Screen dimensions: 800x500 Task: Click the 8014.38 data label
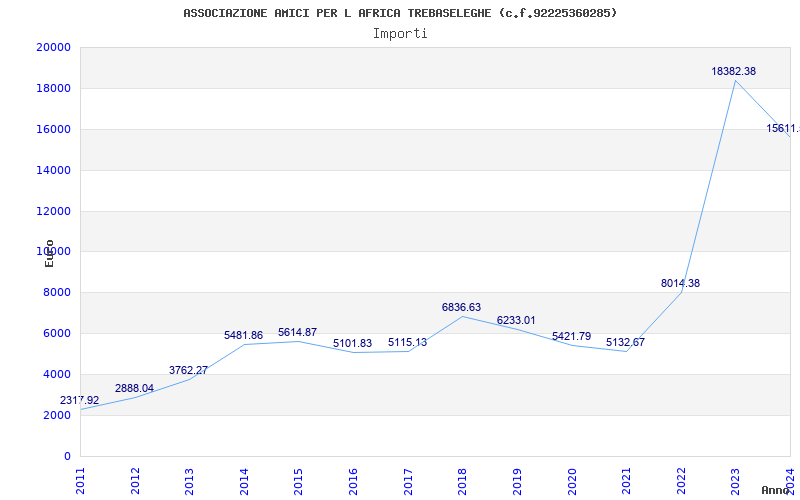click(681, 284)
